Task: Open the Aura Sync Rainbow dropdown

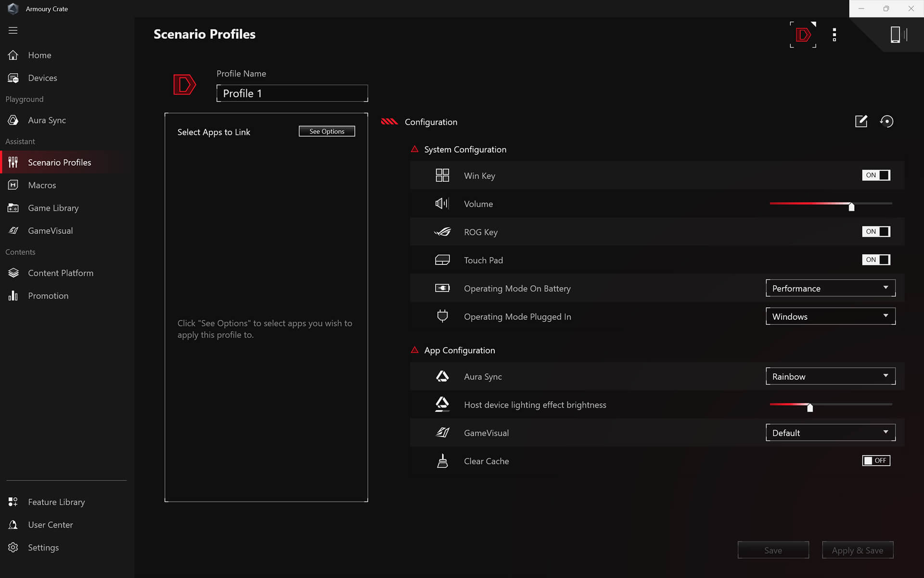Action: click(830, 376)
